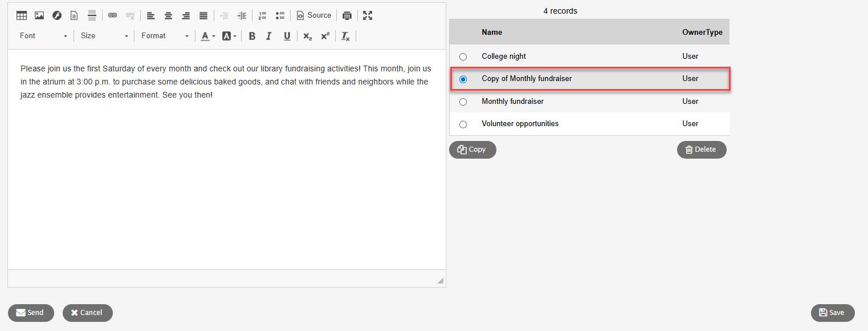The image size is (868, 331).
Task: Increase the paragraph indent
Action: [242, 15]
